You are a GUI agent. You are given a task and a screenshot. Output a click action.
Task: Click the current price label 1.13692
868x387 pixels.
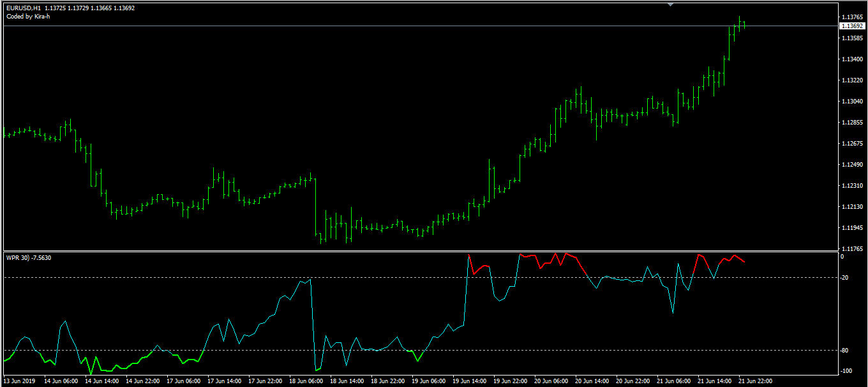(851, 26)
